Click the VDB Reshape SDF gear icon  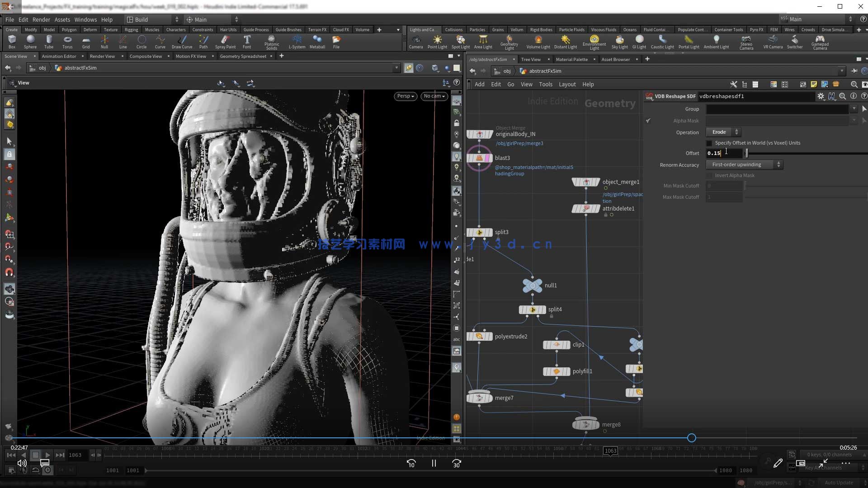[821, 96]
